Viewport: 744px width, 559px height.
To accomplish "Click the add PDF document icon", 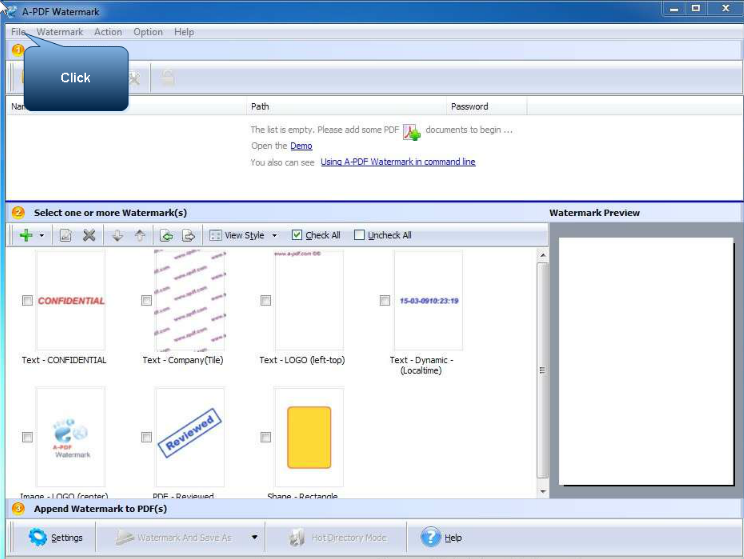I will tap(411, 131).
